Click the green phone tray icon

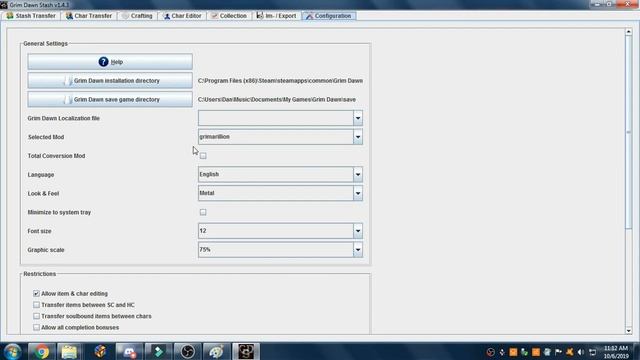coord(524,352)
